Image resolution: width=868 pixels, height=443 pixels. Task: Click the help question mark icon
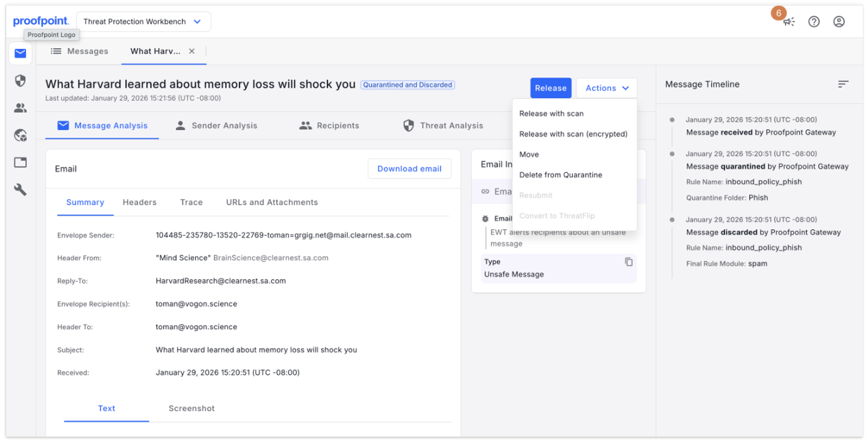(814, 22)
